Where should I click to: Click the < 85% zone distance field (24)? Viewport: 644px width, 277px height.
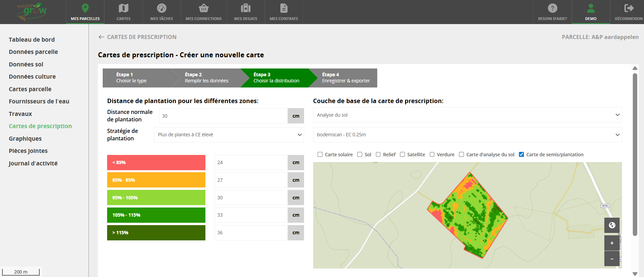pos(251,162)
